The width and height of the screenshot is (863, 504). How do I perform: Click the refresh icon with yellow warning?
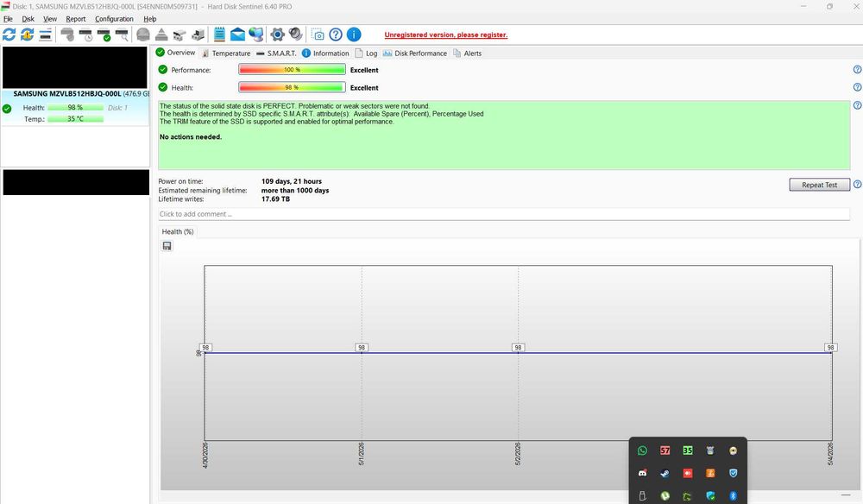[x=27, y=35]
